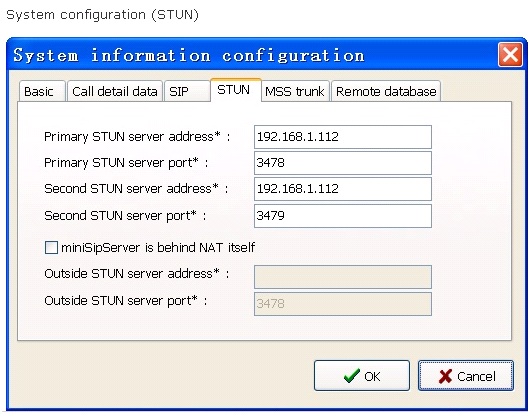
Task: Enable miniSipServer is behind NAT itself checkbox
Action: click(x=51, y=247)
